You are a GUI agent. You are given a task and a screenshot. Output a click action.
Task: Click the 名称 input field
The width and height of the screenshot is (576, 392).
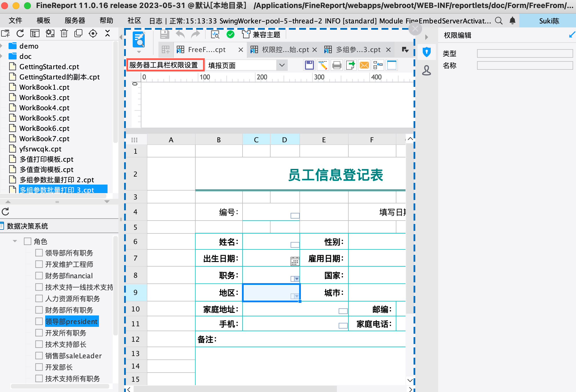click(x=525, y=66)
